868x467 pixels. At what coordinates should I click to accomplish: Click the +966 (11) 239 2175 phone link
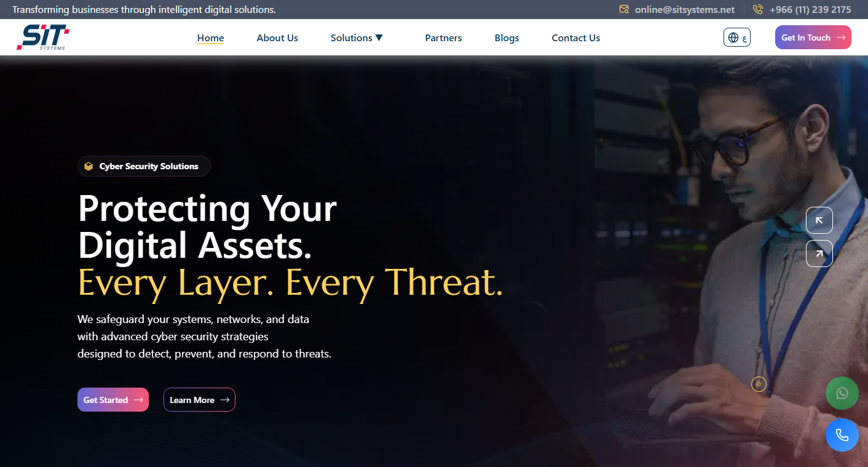point(810,9)
